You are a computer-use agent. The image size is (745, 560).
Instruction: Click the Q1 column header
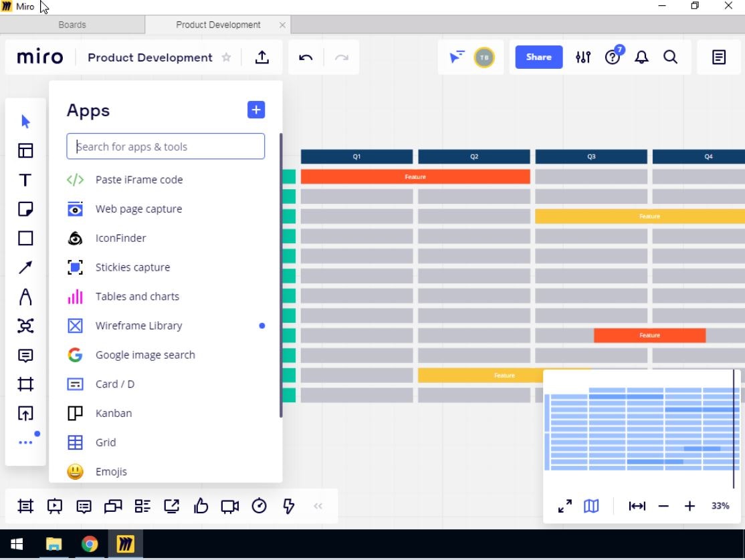[x=356, y=156]
